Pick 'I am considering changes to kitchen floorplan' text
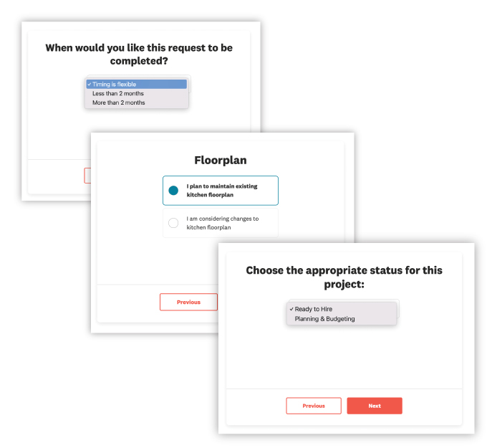487x448 pixels. (x=222, y=223)
